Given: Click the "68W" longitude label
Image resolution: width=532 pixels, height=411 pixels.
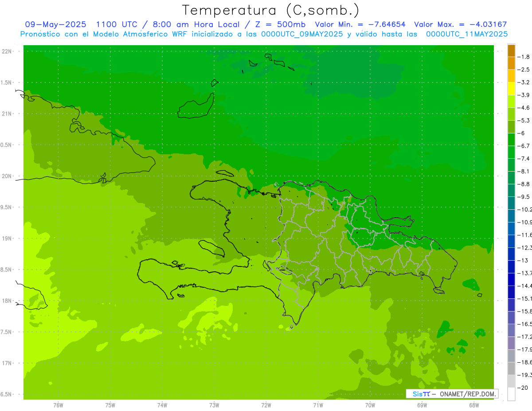Looking at the screenshot, I should (473, 405).
